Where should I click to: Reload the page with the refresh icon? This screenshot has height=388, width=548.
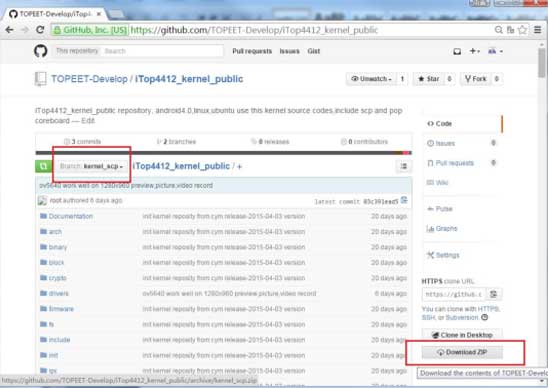pos(40,30)
